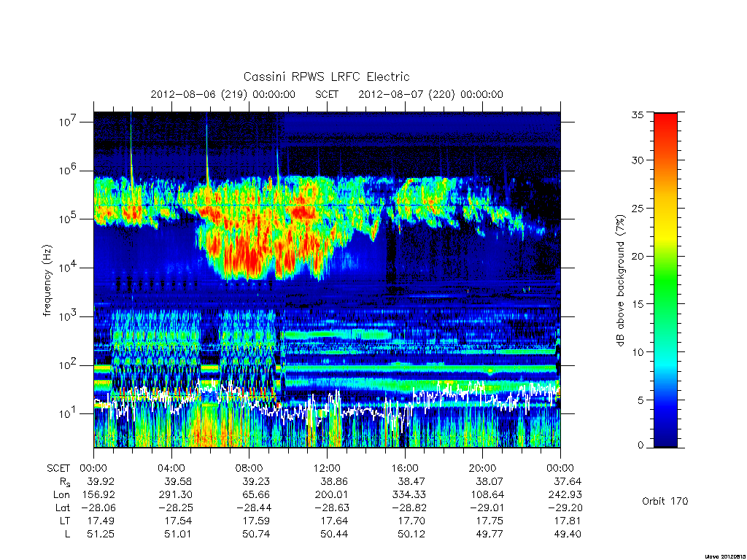Viewport: 747px width, 560px height.
Task: Click colorbar tick value 10
Action: [x=637, y=352]
